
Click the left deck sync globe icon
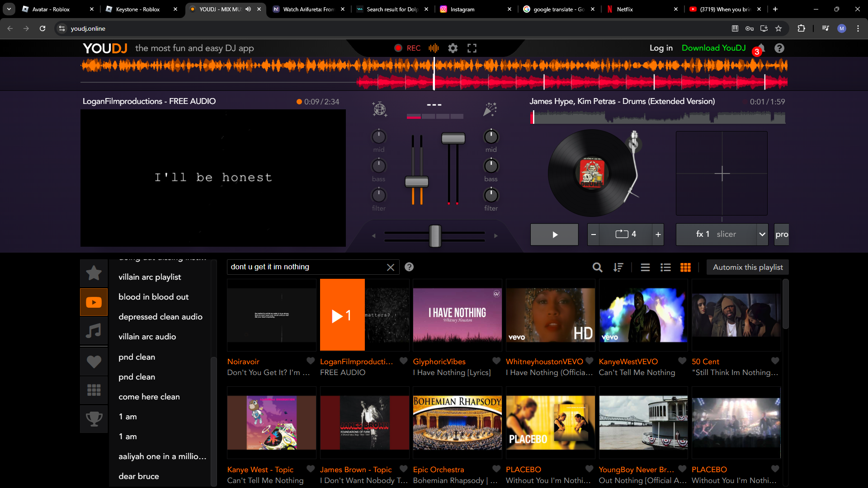click(379, 109)
